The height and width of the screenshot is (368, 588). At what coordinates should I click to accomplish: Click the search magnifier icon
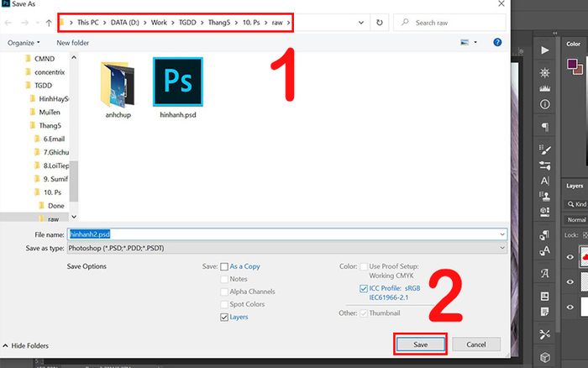405,23
